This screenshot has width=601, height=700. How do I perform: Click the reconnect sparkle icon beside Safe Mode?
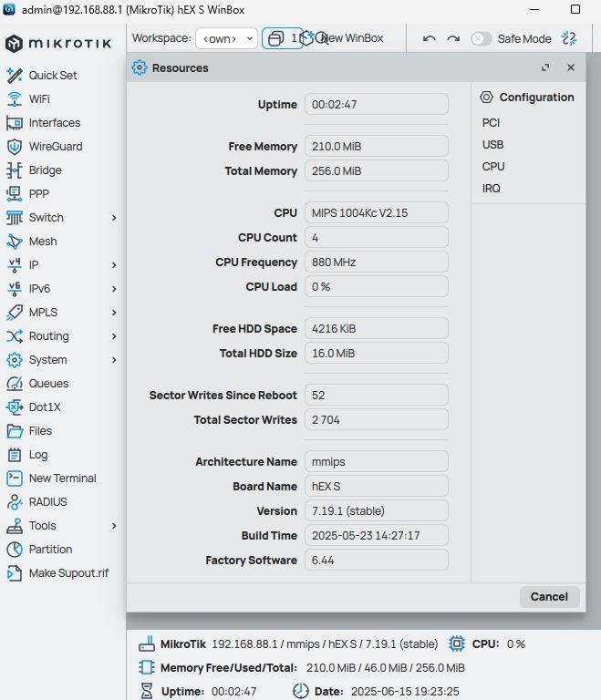pos(569,39)
